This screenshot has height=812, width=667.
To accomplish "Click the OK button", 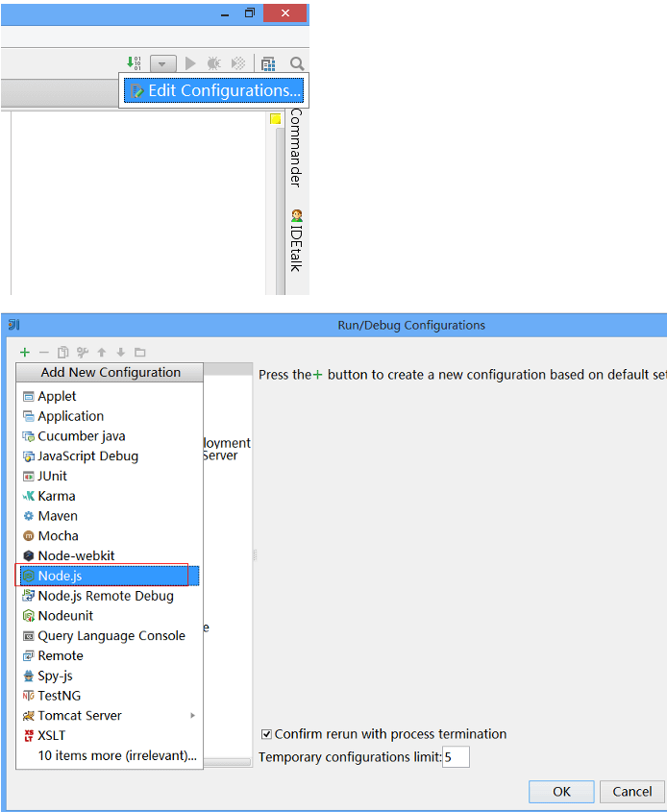I will 561,792.
